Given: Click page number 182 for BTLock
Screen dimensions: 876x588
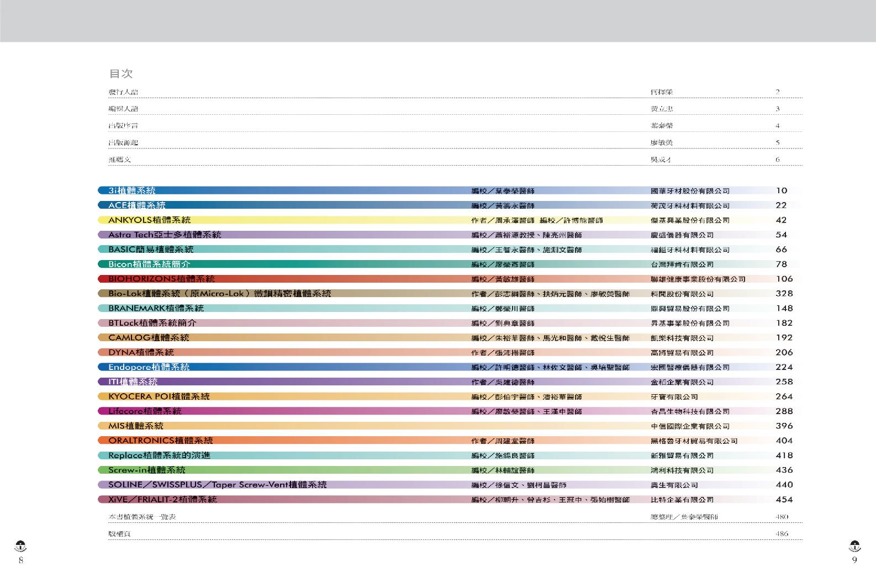Looking at the screenshot, I should point(784,323).
